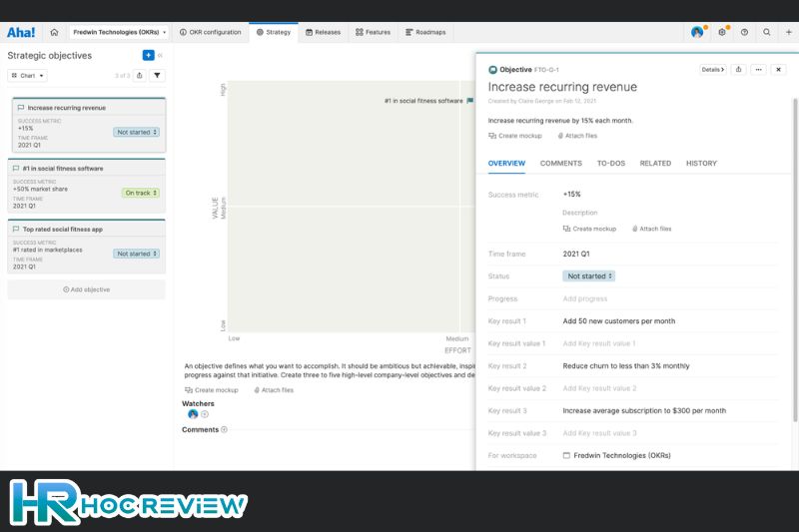
Task: Edit Reduce churn to less than 3% monthly
Action: tap(626, 366)
